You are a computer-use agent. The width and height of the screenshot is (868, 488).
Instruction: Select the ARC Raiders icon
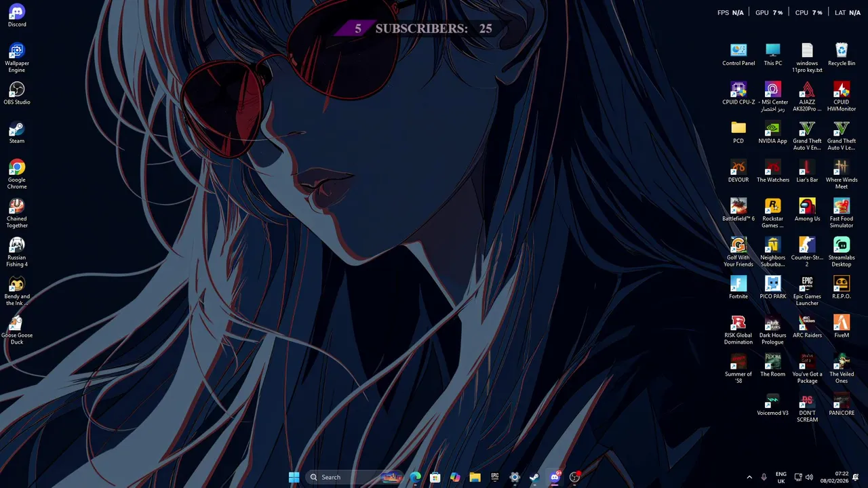pyautogui.click(x=807, y=326)
